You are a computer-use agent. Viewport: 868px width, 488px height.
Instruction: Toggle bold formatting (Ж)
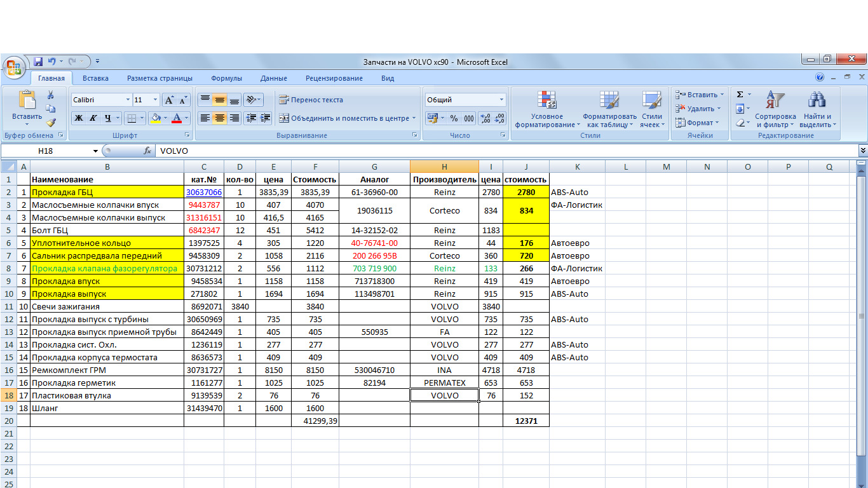coord(79,118)
